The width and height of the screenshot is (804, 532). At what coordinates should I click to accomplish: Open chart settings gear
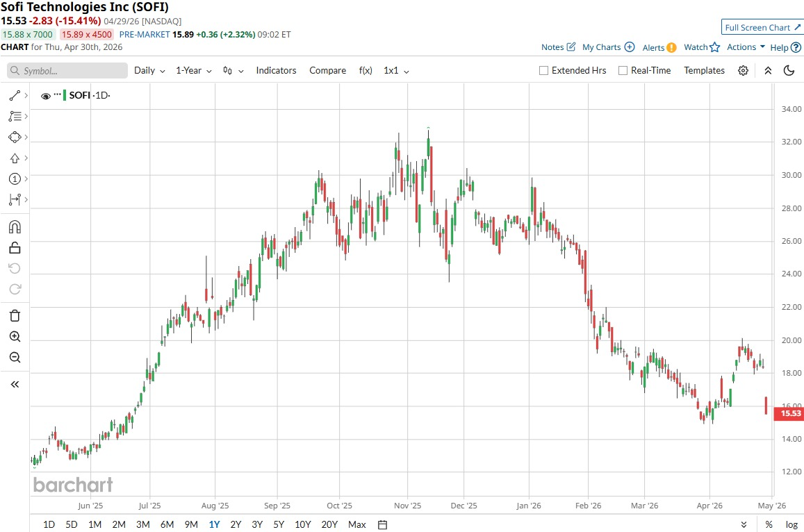coord(743,71)
